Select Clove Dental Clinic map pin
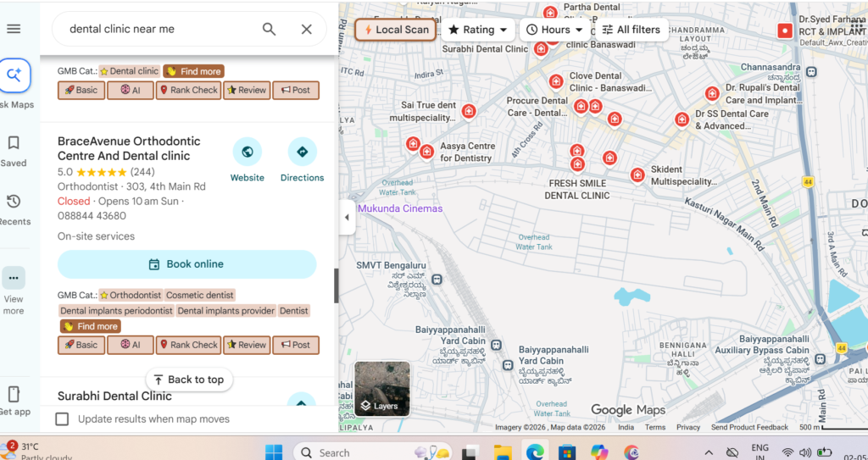 click(556, 81)
